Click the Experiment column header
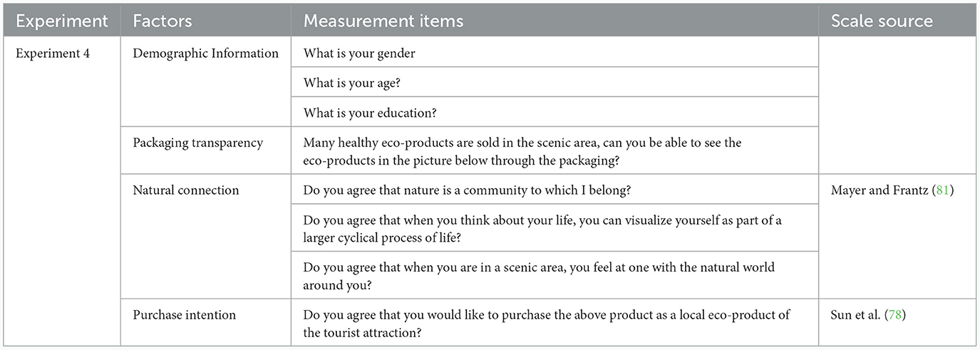Image resolution: width=980 pixels, height=350 pixels. (63, 21)
